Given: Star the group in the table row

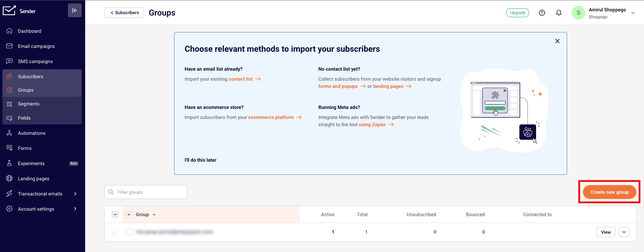Looking at the screenshot, I should coord(115,232).
